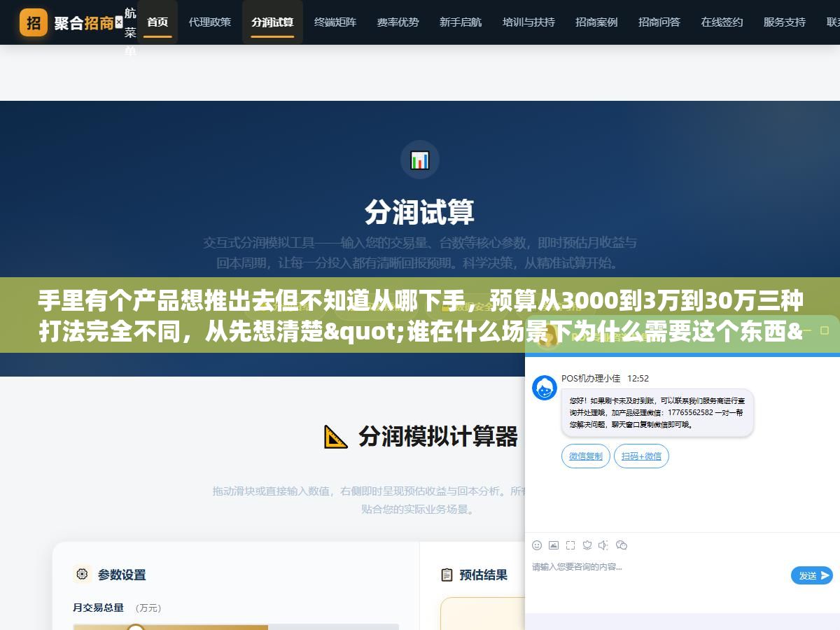Screen dimensions: 840x630
Task: Click the 预估结果 panel heading
Action: (483, 575)
